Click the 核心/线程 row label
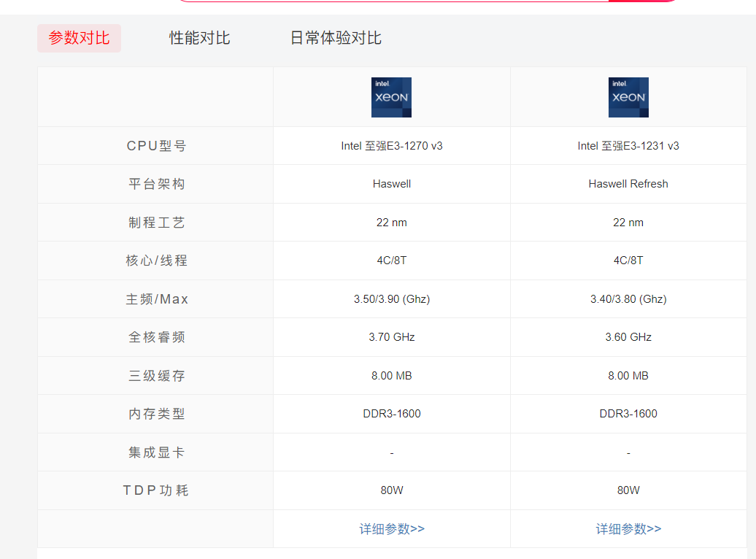The height and width of the screenshot is (559, 756). pyautogui.click(x=156, y=261)
